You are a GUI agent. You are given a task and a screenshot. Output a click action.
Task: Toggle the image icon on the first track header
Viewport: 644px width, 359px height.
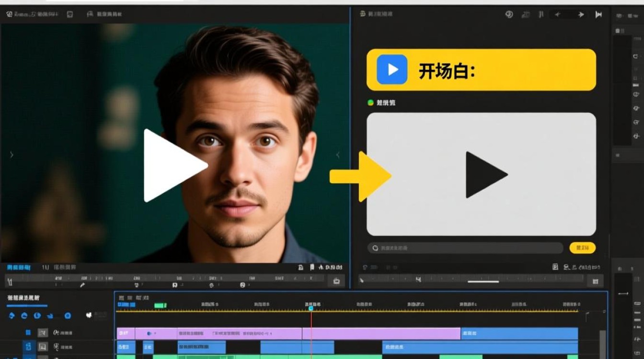pyautogui.click(x=43, y=332)
